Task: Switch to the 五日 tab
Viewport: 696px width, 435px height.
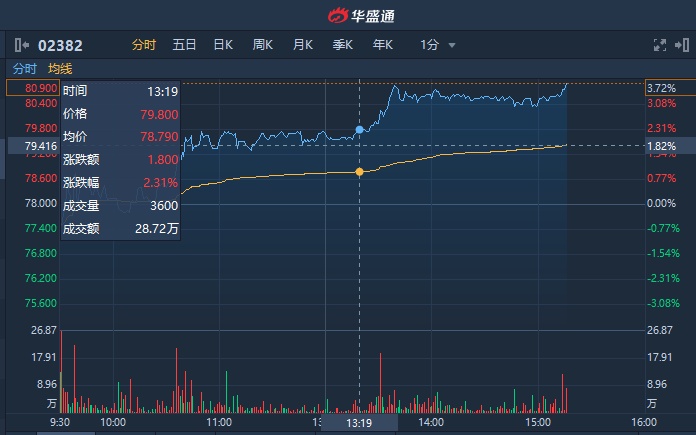Action: point(184,45)
